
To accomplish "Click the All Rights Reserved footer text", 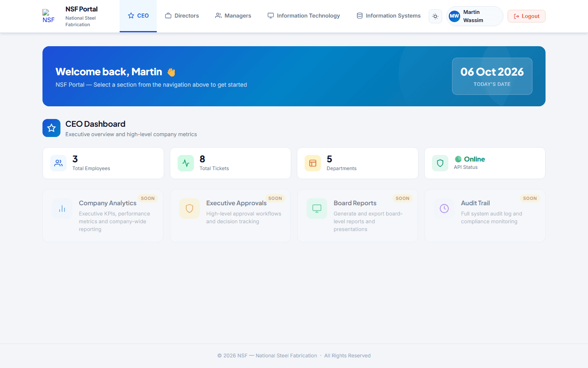I will 347,356.
